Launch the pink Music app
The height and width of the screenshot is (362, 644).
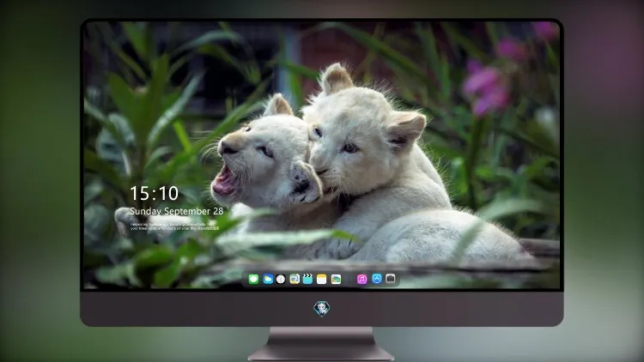click(361, 280)
